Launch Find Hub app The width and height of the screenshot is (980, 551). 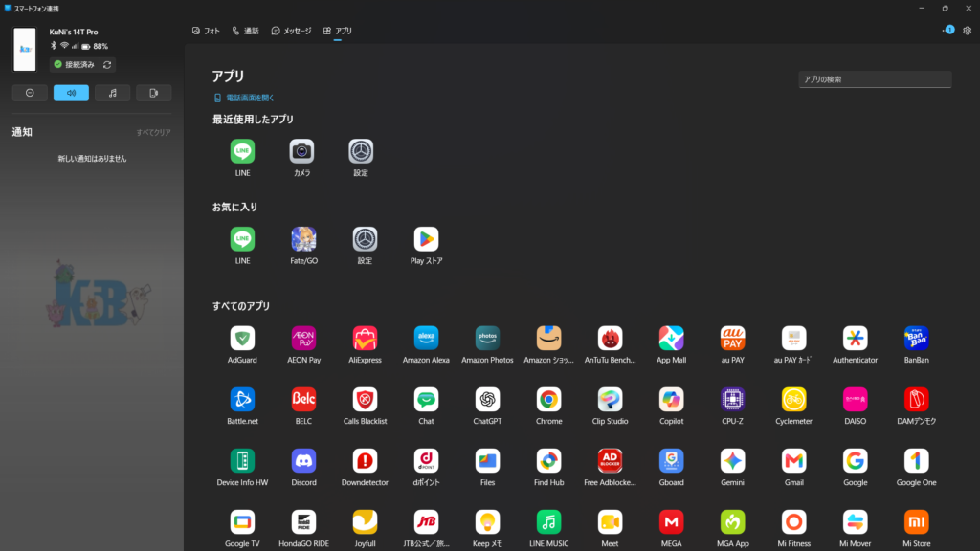coord(548,460)
